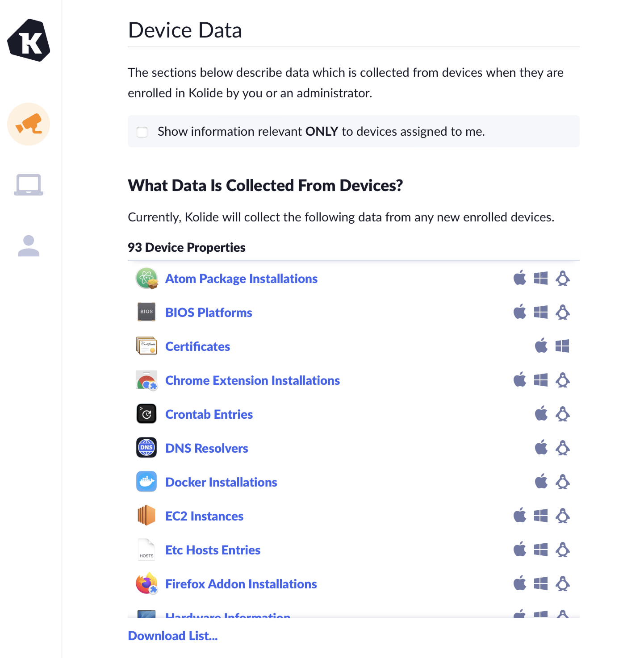Click the Kolide logo in sidebar

point(29,40)
